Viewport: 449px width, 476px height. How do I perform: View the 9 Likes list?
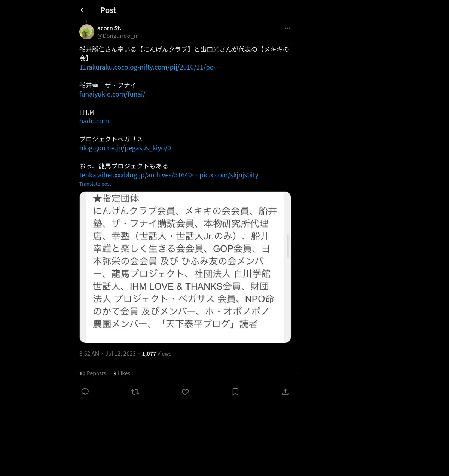pyautogui.click(x=122, y=373)
